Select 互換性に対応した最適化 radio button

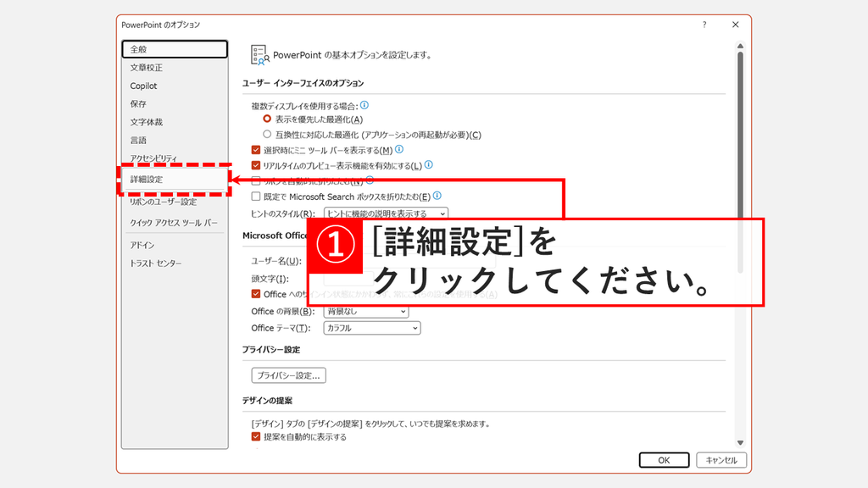(x=267, y=135)
